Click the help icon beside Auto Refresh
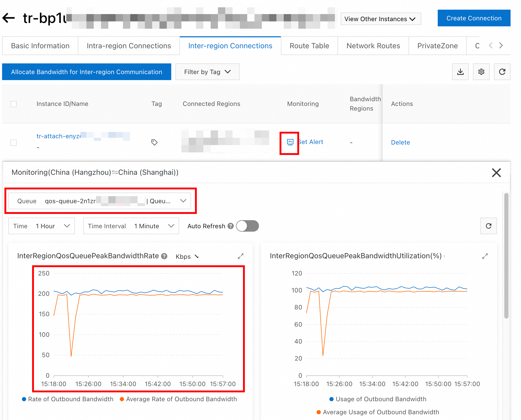 pos(230,226)
